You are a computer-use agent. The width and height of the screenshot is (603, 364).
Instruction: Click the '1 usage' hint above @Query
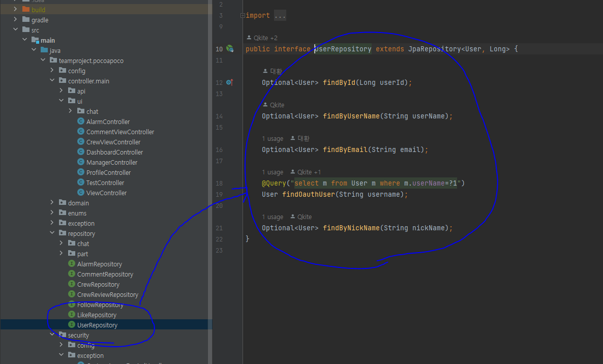tap(273, 172)
